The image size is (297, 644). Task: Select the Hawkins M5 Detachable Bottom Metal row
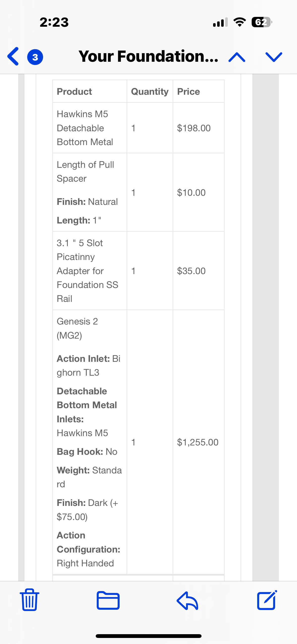pyautogui.click(x=138, y=128)
